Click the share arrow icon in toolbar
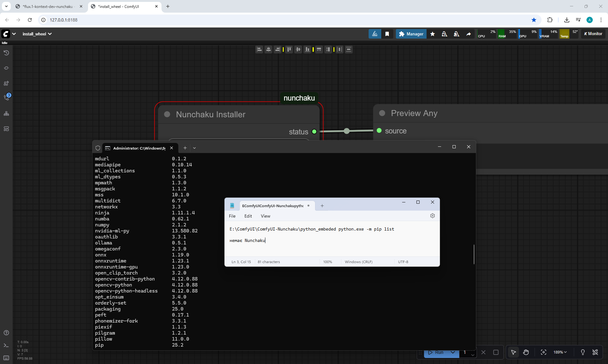Image resolution: width=608 pixels, height=364 pixels. coord(468,34)
